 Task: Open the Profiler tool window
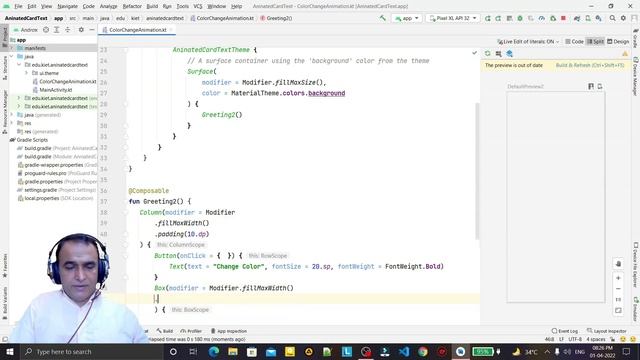tap(191, 331)
